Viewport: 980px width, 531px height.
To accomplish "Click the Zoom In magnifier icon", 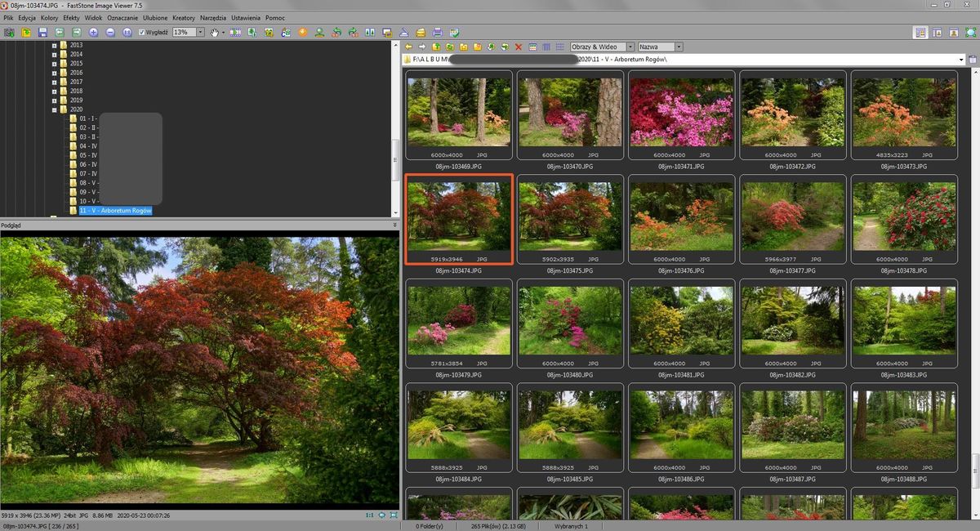I will click(93, 33).
